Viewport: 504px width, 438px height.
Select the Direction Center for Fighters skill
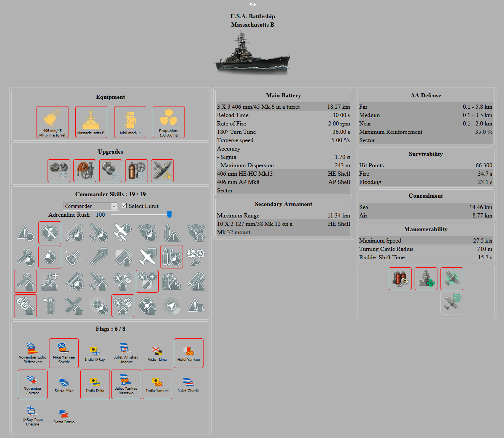tap(123, 233)
